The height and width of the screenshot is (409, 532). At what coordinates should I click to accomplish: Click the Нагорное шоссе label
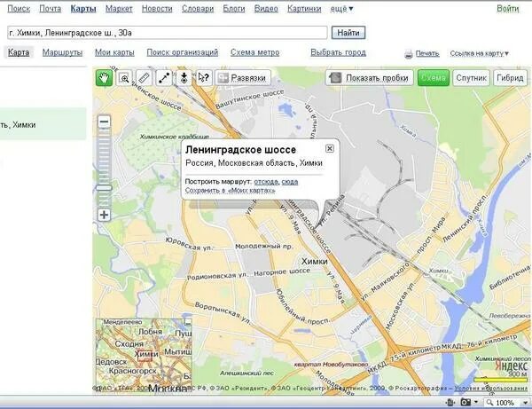(282, 271)
